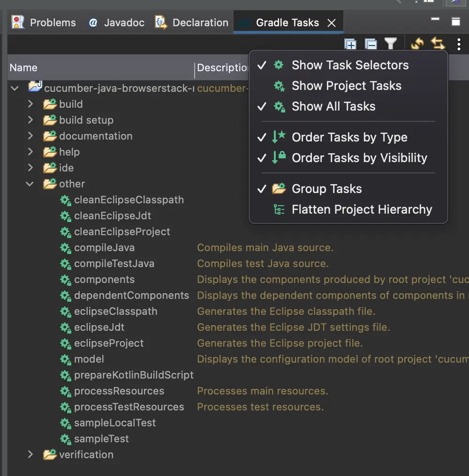This screenshot has width=469, height=476.
Task: Click the filter funnel icon
Action: [391, 44]
